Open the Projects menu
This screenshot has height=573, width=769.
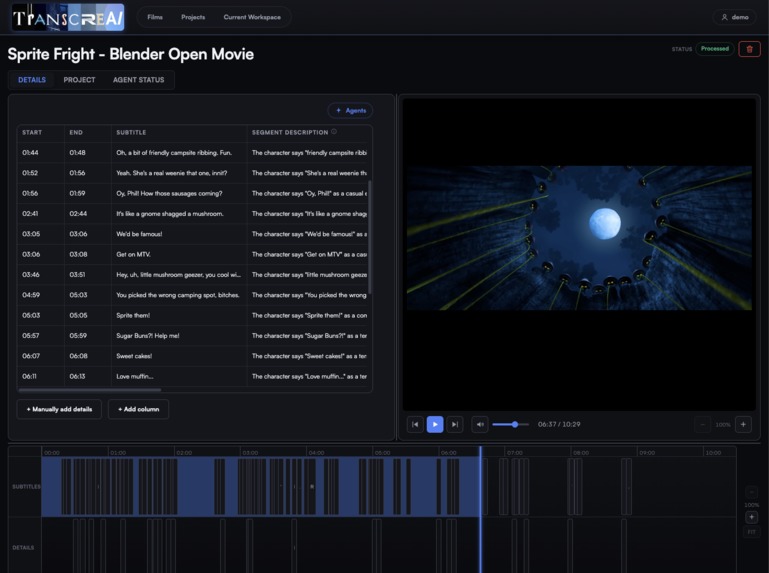(x=193, y=17)
